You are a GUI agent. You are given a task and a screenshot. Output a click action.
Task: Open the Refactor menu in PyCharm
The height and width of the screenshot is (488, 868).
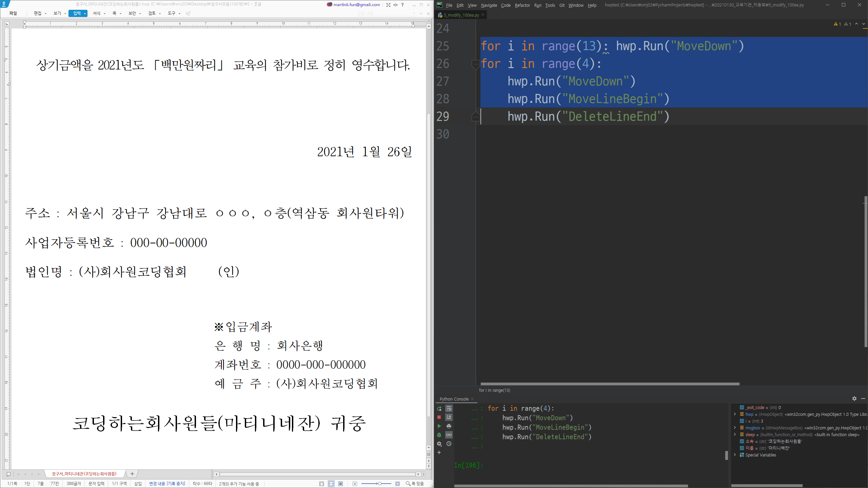(522, 5)
